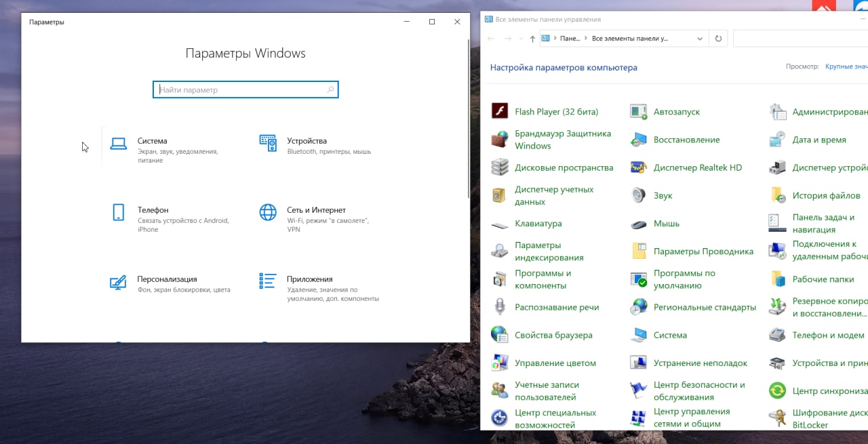
Task: Expand the leading chevron in address bar
Action: [555, 39]
